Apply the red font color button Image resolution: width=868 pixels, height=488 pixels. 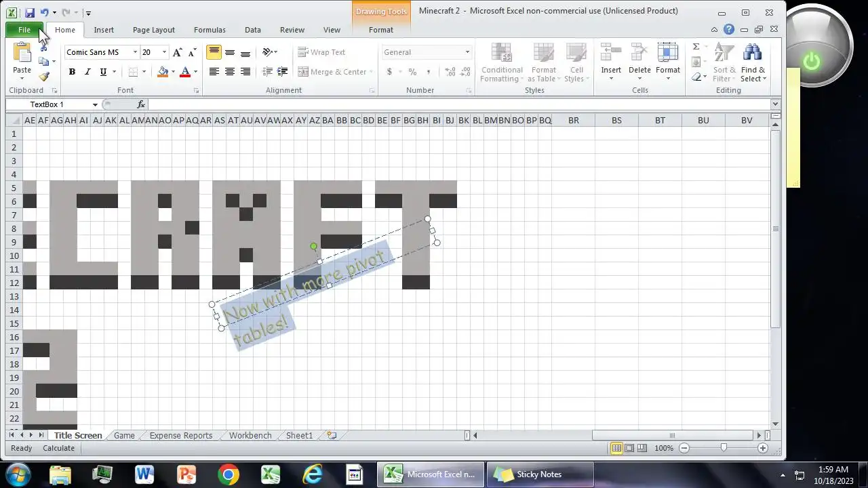click(184, 72)
